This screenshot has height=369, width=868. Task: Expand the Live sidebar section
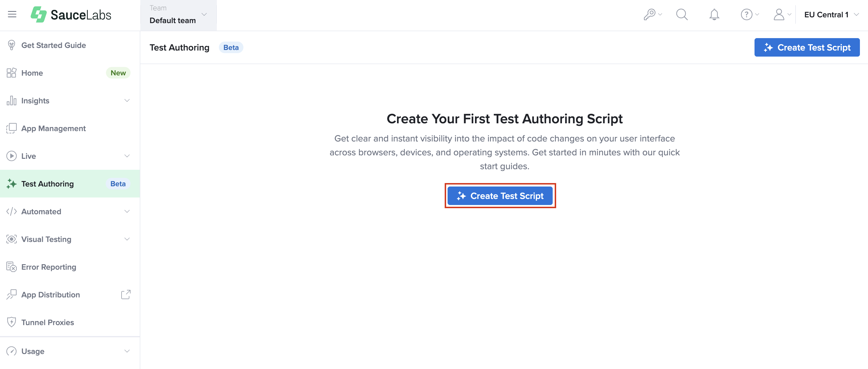pyautogui.click(x=127, y=156)
